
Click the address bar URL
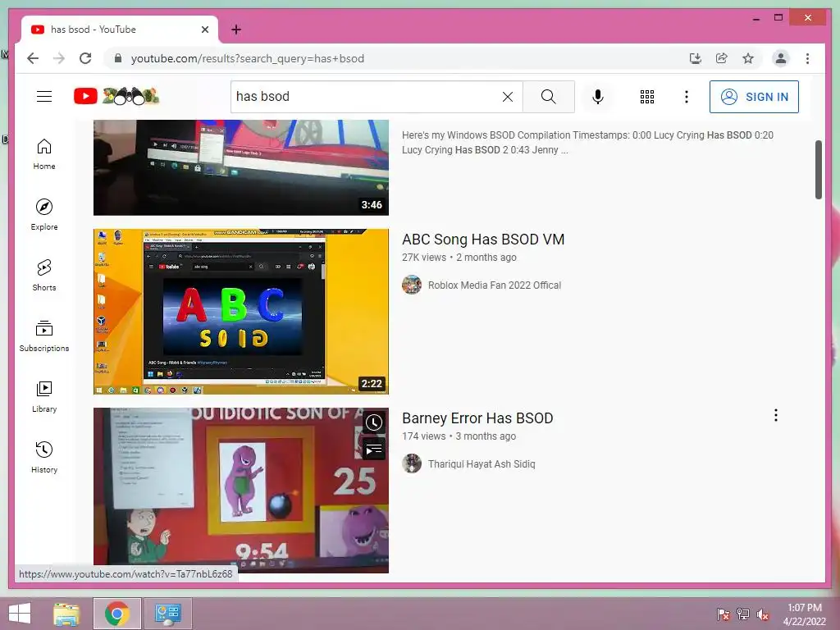click(x=248, y=58)
